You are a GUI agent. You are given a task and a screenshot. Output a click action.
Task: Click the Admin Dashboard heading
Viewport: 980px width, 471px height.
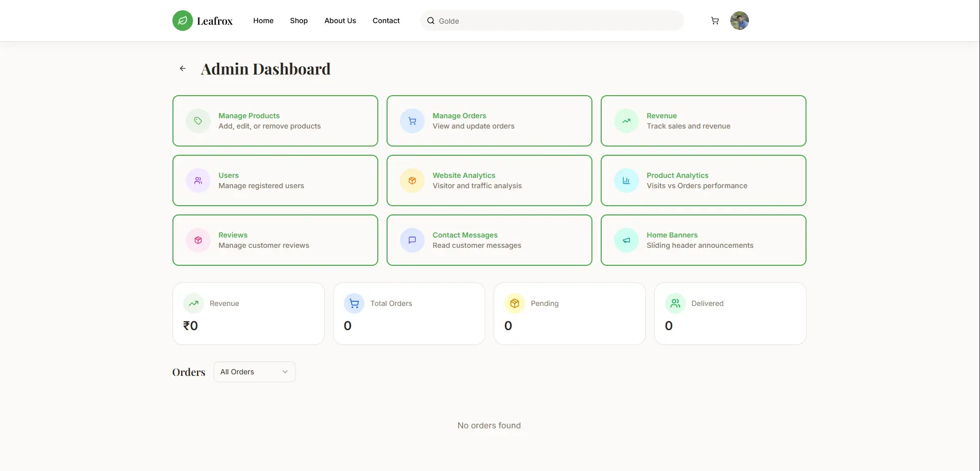[x=266, y=69]
